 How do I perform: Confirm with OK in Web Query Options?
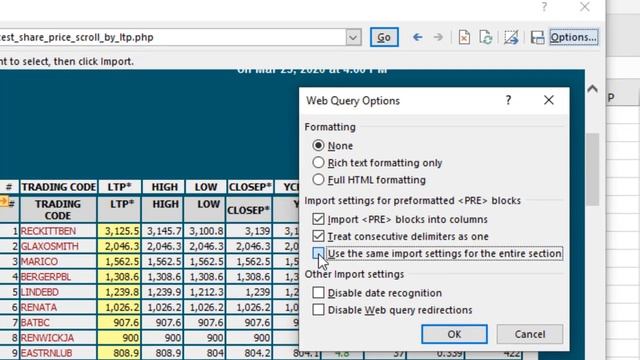coord(454,334)
